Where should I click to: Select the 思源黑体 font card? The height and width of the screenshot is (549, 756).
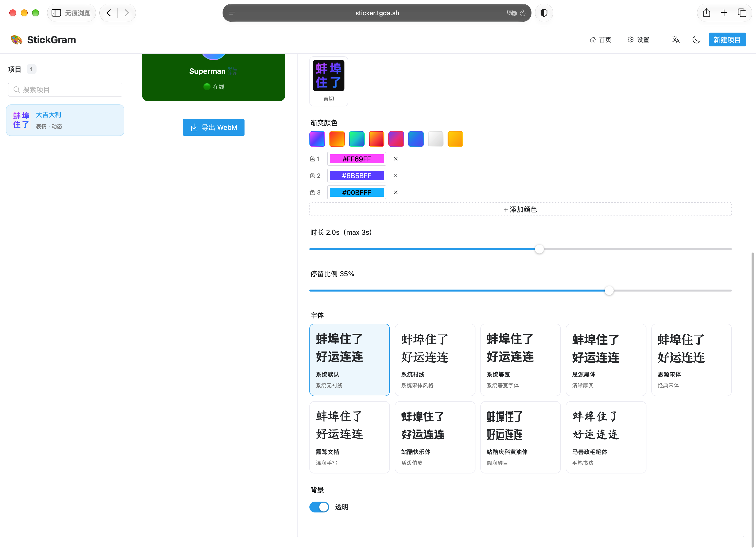point(606,360)
